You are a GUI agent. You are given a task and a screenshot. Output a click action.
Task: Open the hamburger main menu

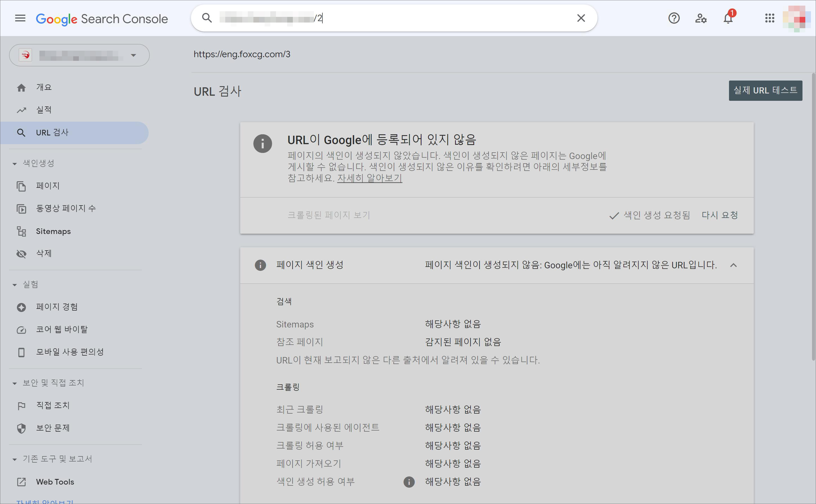tap(20, 18)
